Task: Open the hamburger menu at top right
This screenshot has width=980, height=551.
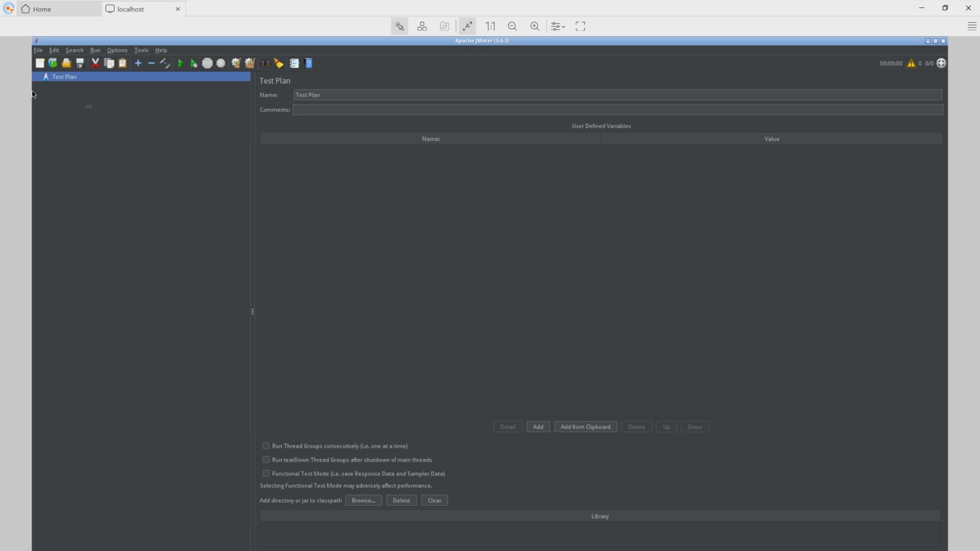Action: pyautogui.click(x=972, y=26)
